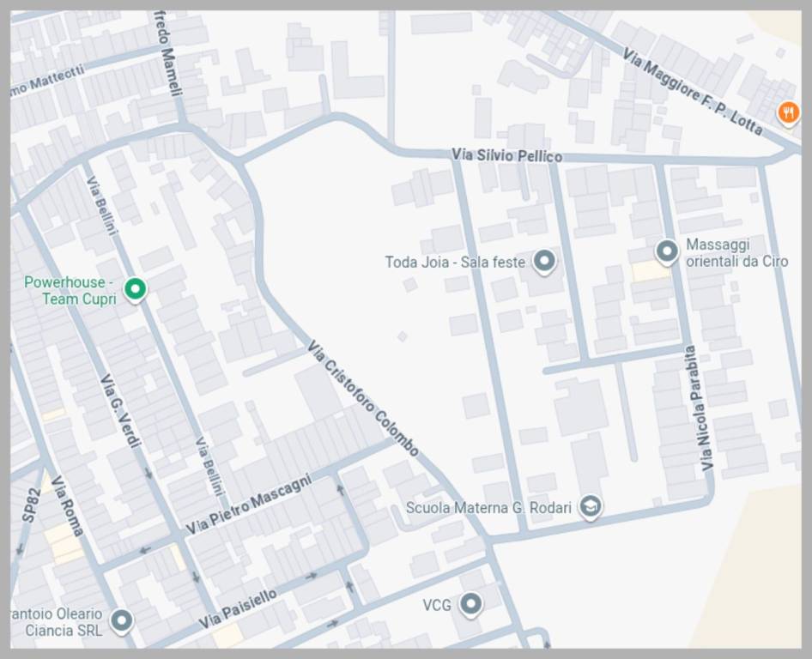
Task: Open the 'Powerhouse - Team Cupri' label
Action: coord(70,290)
